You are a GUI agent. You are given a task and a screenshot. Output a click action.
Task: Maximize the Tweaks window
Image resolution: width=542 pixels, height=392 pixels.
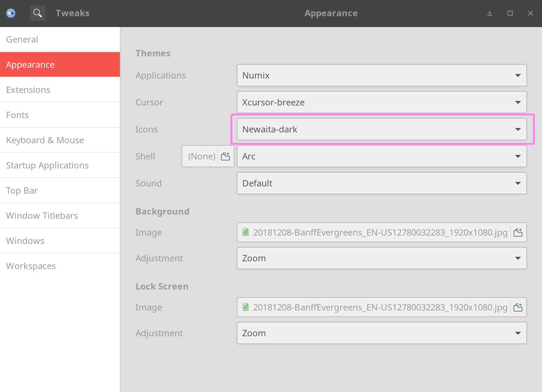[510, 13]
